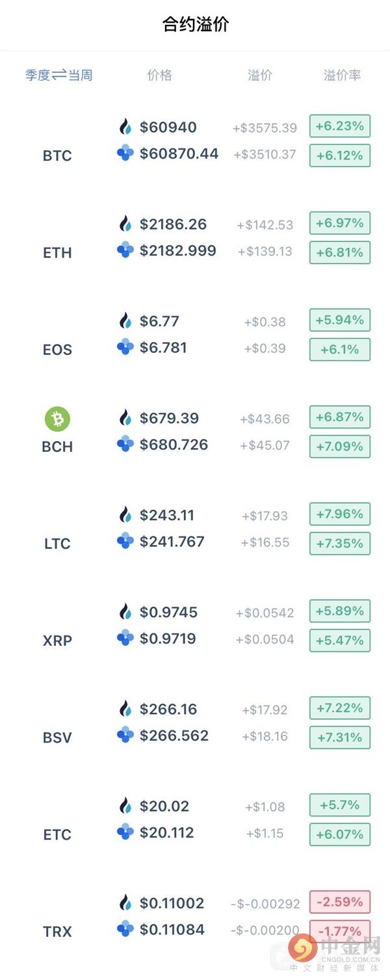Click the blue OKEx icon beside $60870.44
390x980 pixels.
click(x=125, y=154)
